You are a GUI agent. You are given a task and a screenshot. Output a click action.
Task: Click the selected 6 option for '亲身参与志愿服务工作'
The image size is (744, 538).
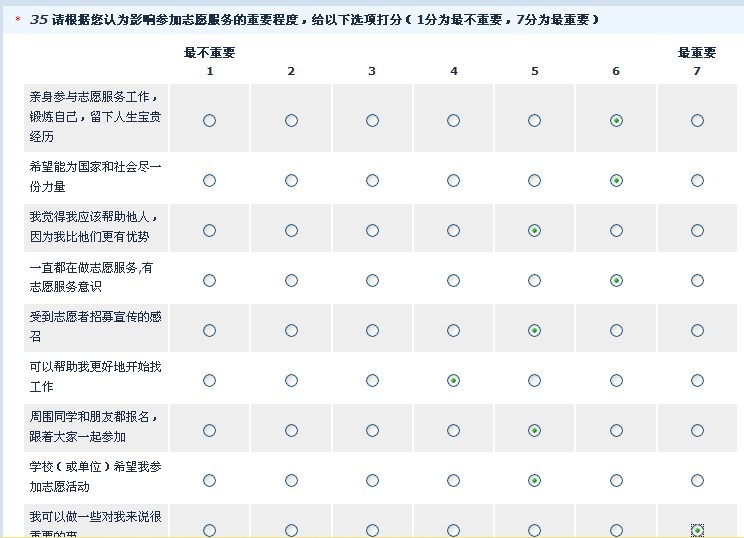pyautogui.click(x=616, y=120)
